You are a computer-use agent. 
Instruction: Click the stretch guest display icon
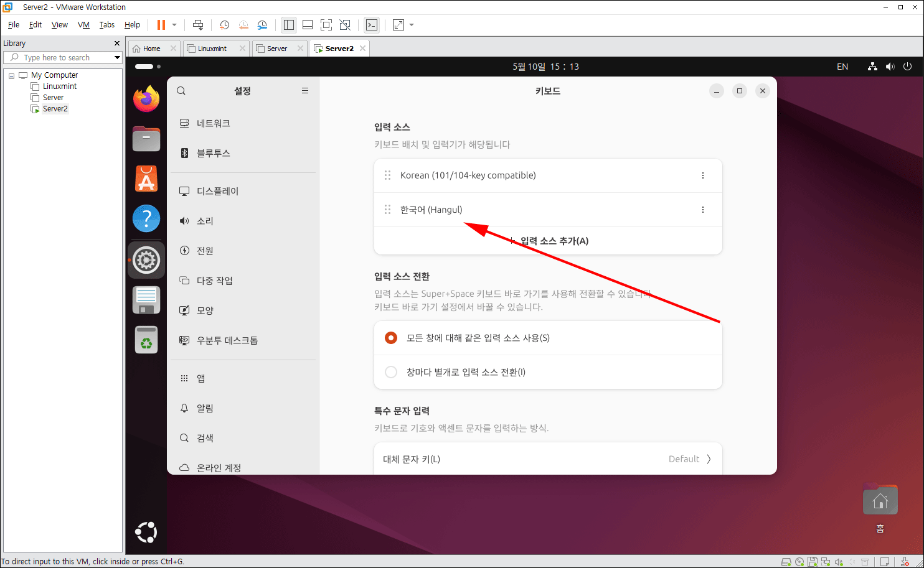[x=398, y=25]
